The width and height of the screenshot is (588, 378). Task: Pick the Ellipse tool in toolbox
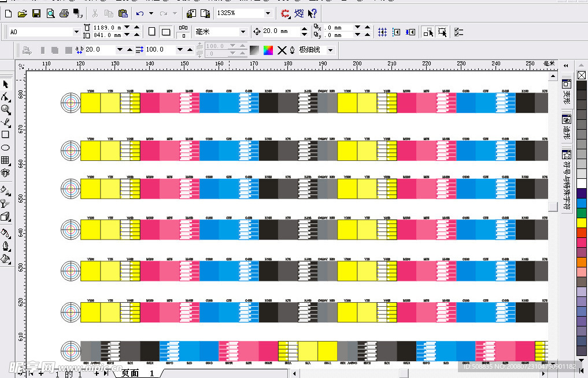6,148
